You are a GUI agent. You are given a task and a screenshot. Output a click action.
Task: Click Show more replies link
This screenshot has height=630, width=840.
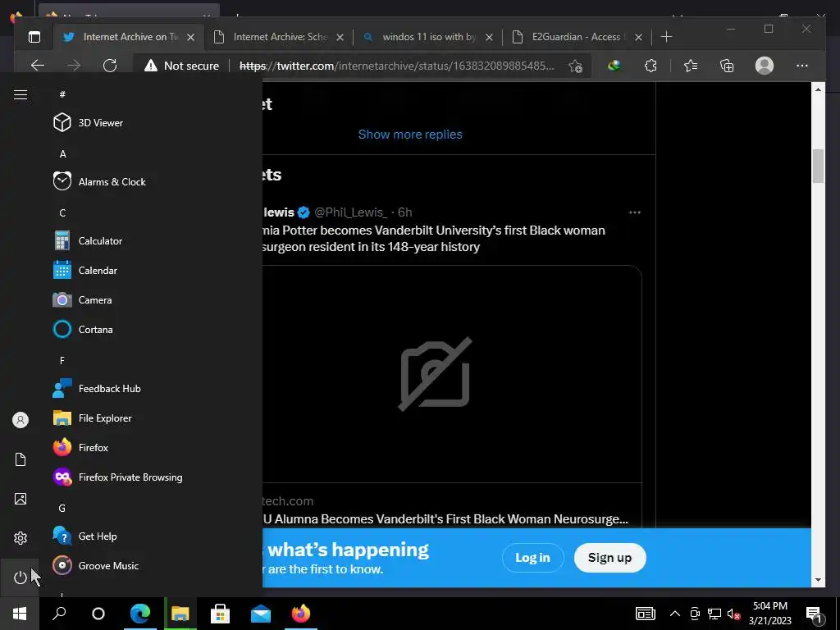coord(410,135)
